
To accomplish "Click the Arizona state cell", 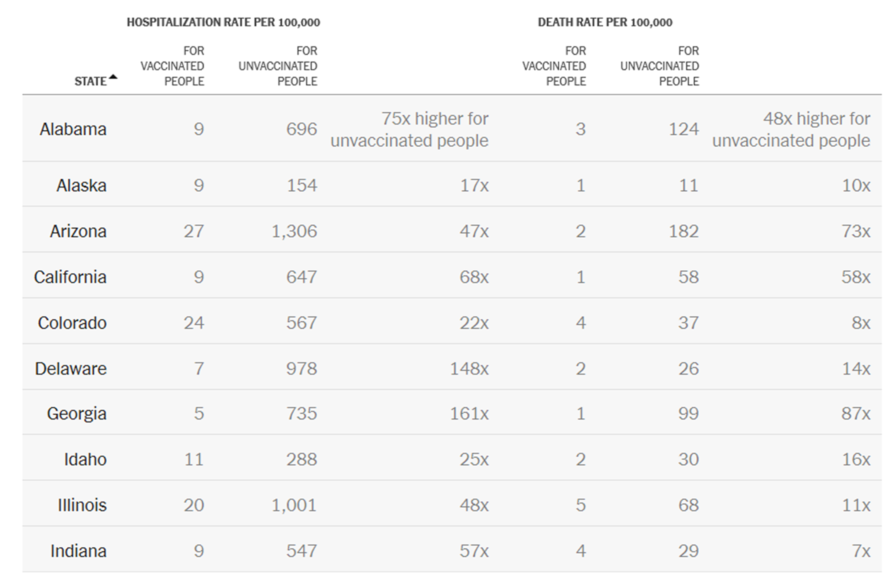I will pyautogui.click(x=78, y=231).
